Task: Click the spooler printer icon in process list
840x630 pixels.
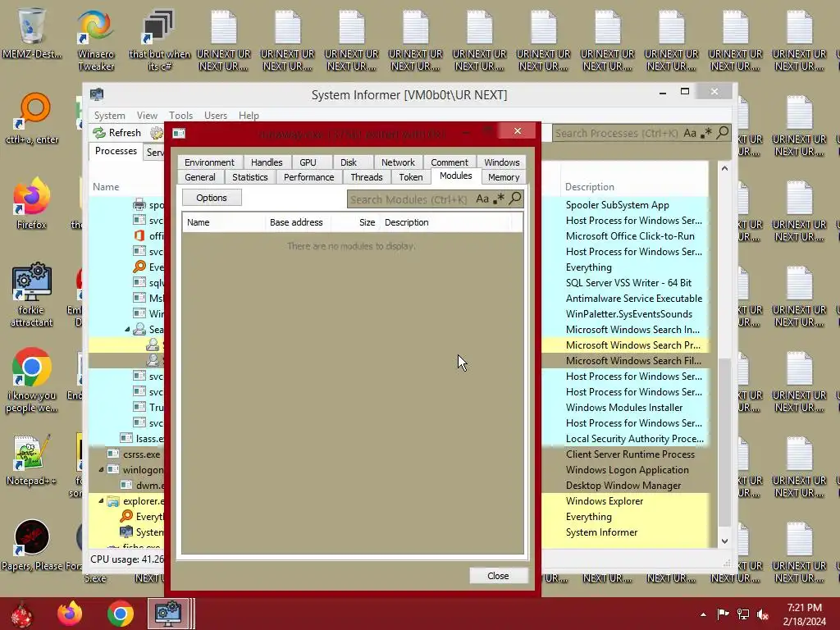Action: coord(139,204)
